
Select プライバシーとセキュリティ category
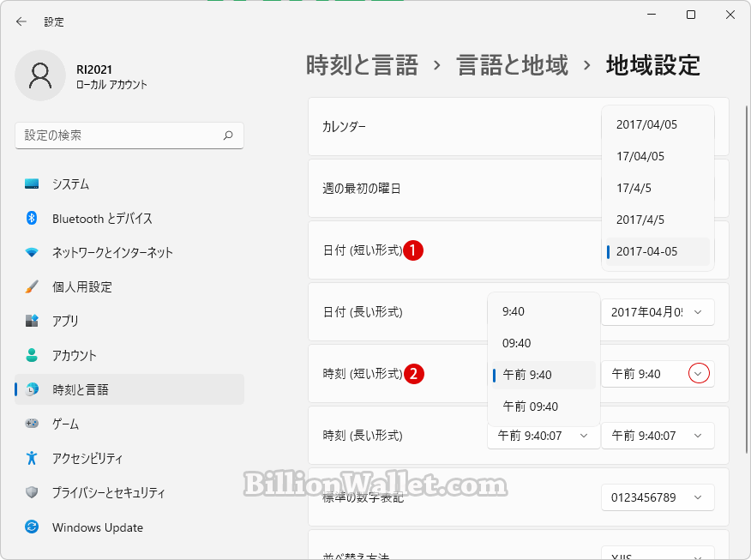tap(129, 492)
